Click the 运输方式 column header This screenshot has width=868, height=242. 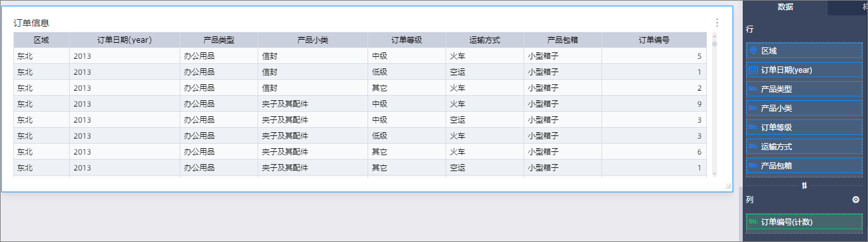click(x=484, y=40)
